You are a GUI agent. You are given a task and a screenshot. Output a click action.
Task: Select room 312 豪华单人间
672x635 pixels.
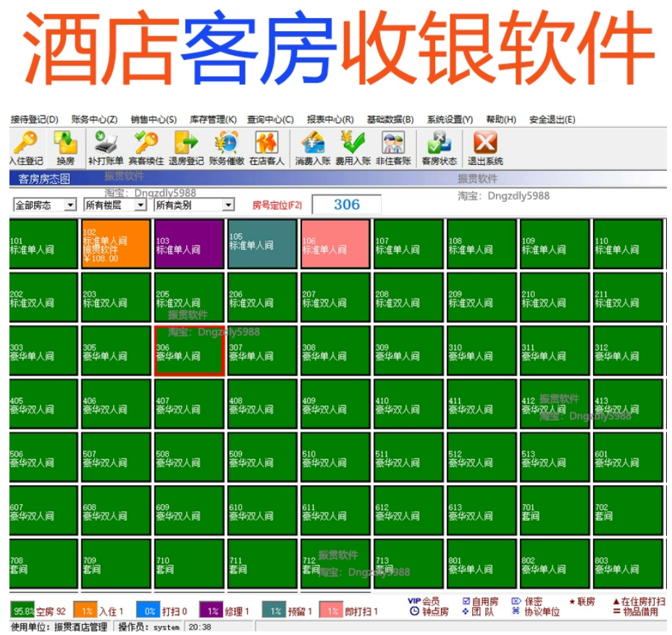[x=629, y=351]
